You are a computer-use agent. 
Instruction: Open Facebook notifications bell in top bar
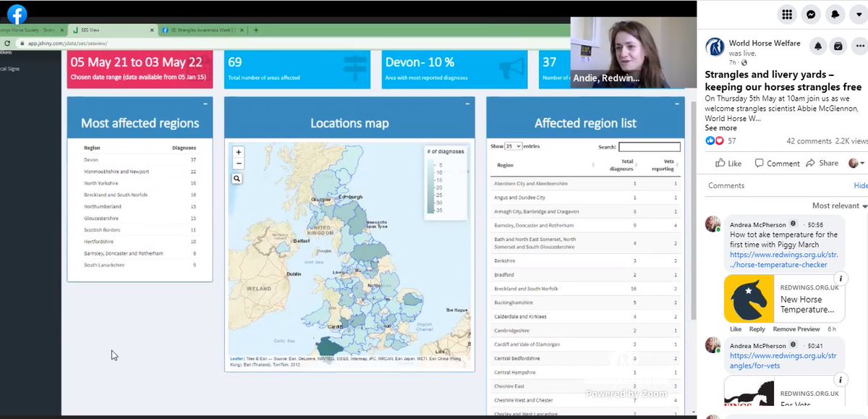click(835, 14)
